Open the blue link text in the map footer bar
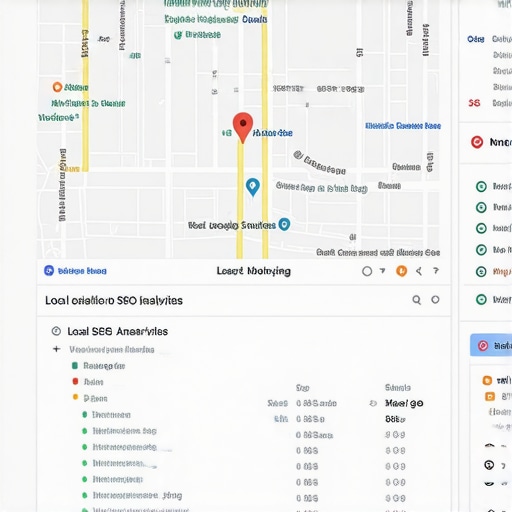The height and width of the screenshot is (512, 512). (x=82, y=271)
